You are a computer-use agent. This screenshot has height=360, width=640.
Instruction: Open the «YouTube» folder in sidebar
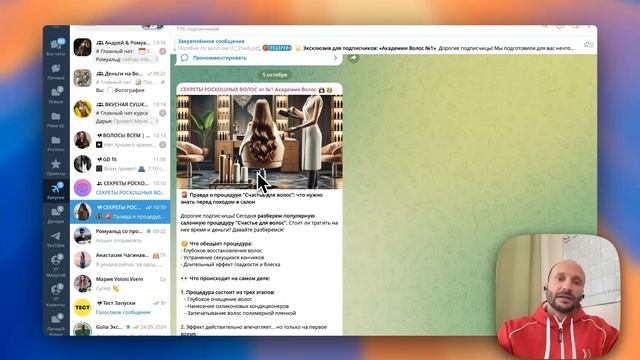coord(56,239)
